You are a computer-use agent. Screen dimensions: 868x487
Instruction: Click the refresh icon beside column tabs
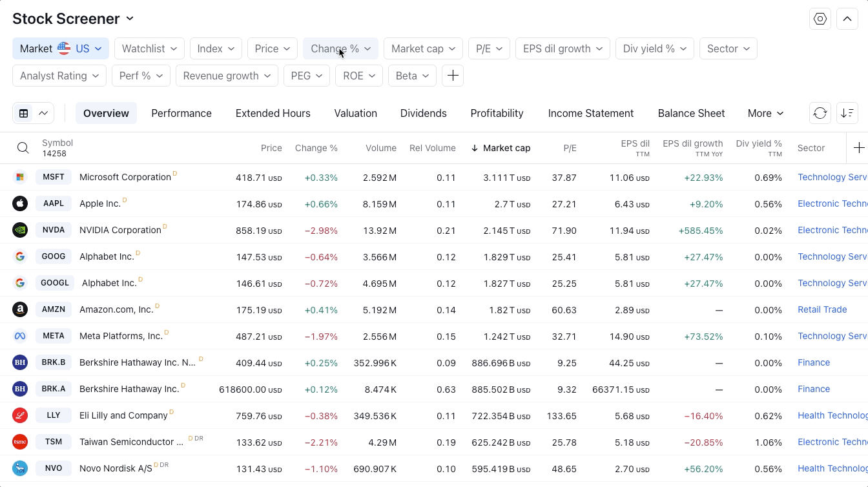820,113
